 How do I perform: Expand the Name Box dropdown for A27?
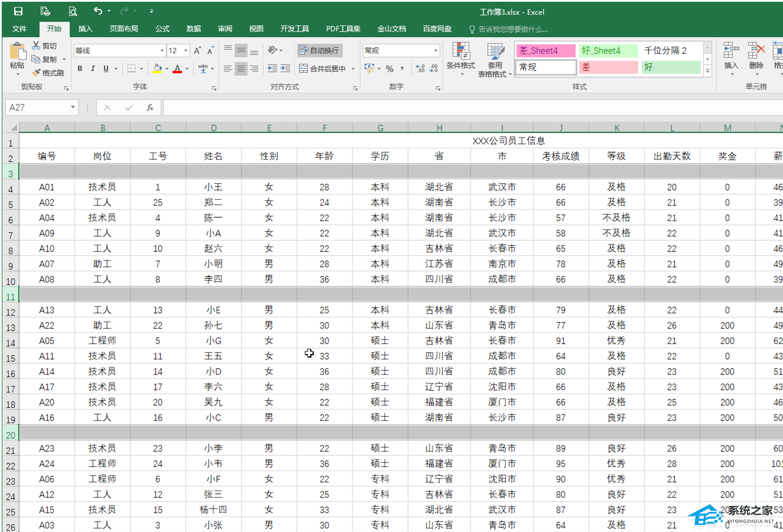tap(73, 108)
